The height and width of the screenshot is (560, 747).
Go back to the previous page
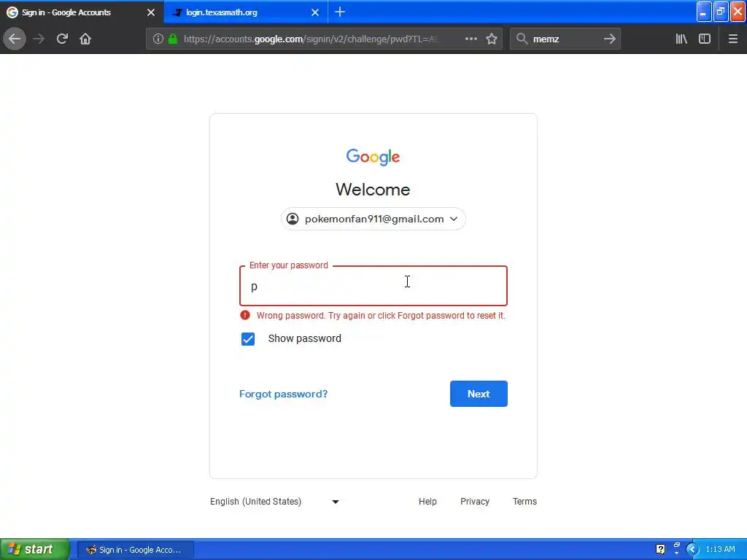pos(15,39)
